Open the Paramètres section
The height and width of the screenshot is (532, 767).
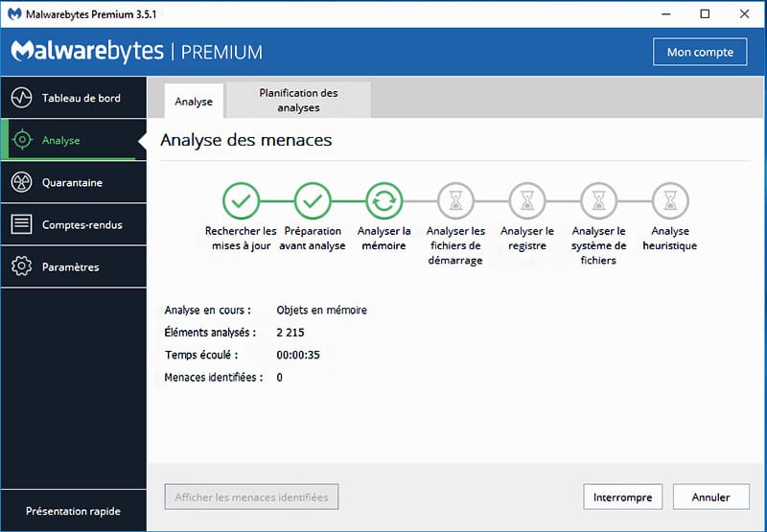[x=74, y=266]
